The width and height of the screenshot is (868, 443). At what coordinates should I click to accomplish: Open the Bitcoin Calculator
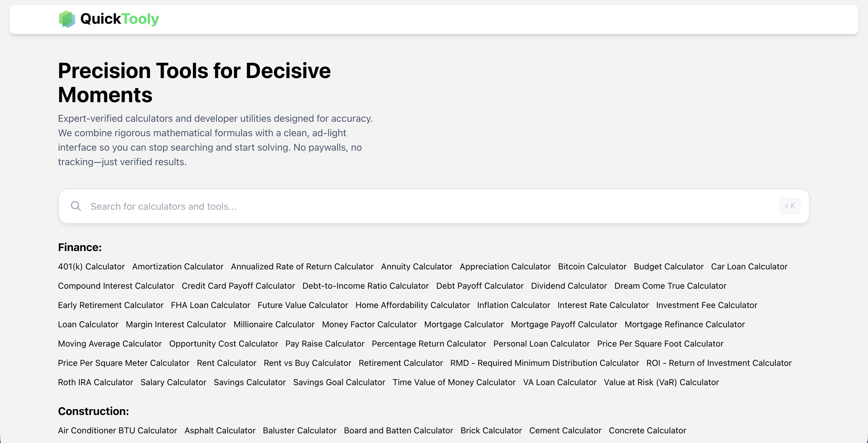click(x=592, y=266)
